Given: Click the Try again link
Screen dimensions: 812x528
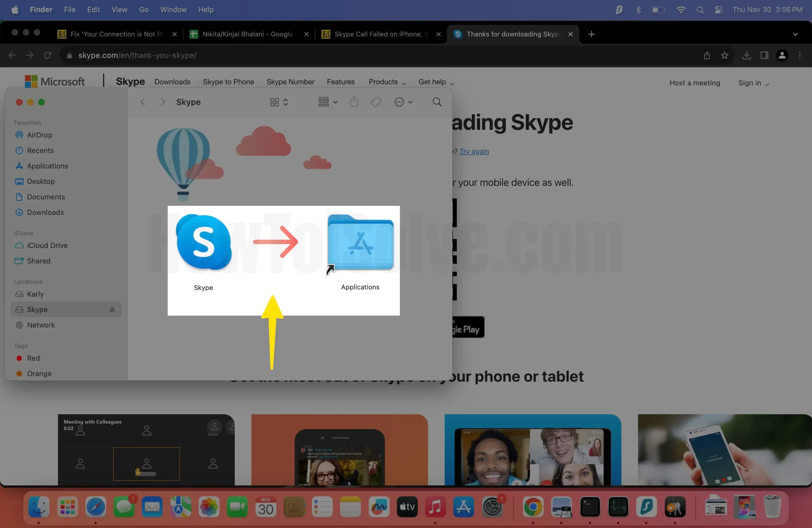Looking at the screenshot, I should click(474, 152).
